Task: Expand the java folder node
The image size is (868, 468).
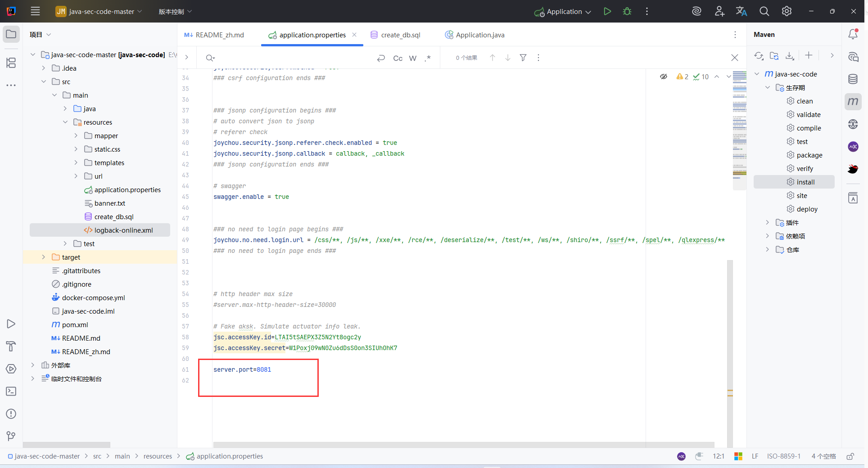Action: (x=65, y=109)
